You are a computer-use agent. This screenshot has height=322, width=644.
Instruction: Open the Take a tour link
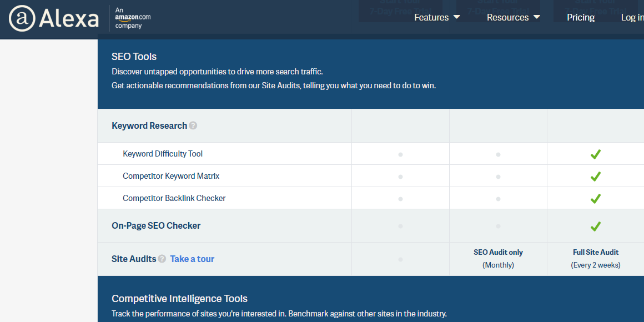(x=192, y=259)
